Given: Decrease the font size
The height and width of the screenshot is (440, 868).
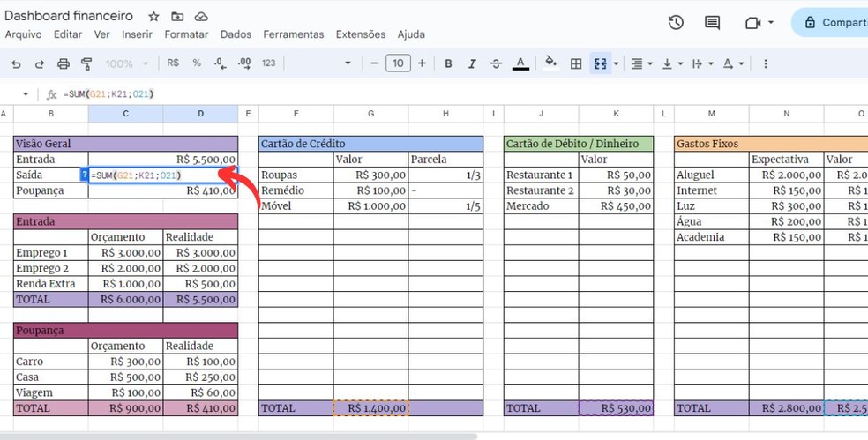Looking at the screenshot, I should click(374, 63).
